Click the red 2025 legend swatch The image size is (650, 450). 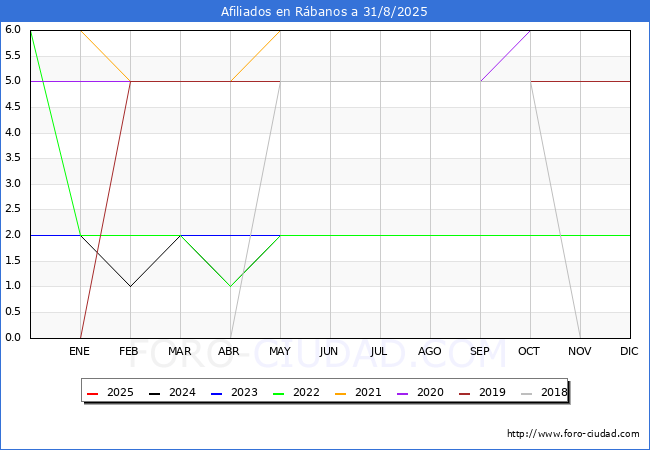click(92, 393)
